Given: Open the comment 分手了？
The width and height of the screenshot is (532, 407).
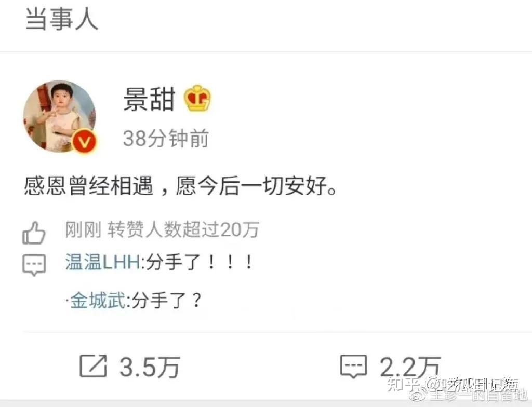Looking at the screenshot, I should tap(166, 300).
